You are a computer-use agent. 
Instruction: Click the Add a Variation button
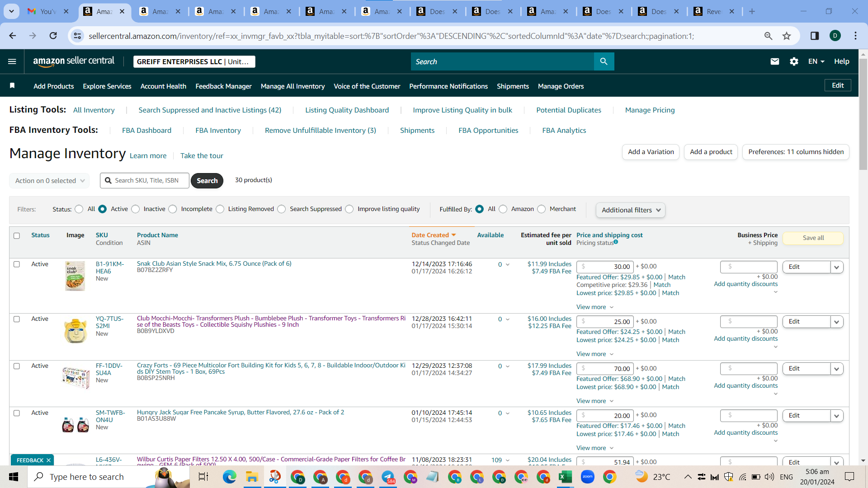tap(651, 152)
